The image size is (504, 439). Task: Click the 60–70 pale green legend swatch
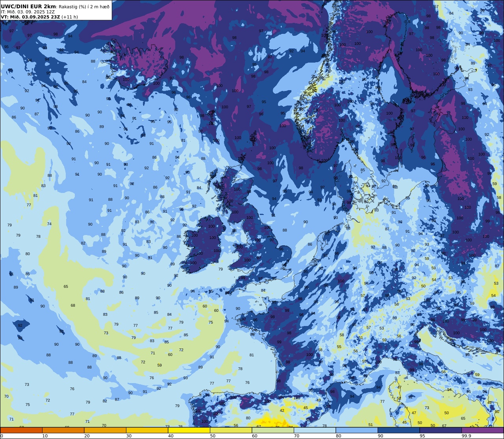click(x=273, y=430)
